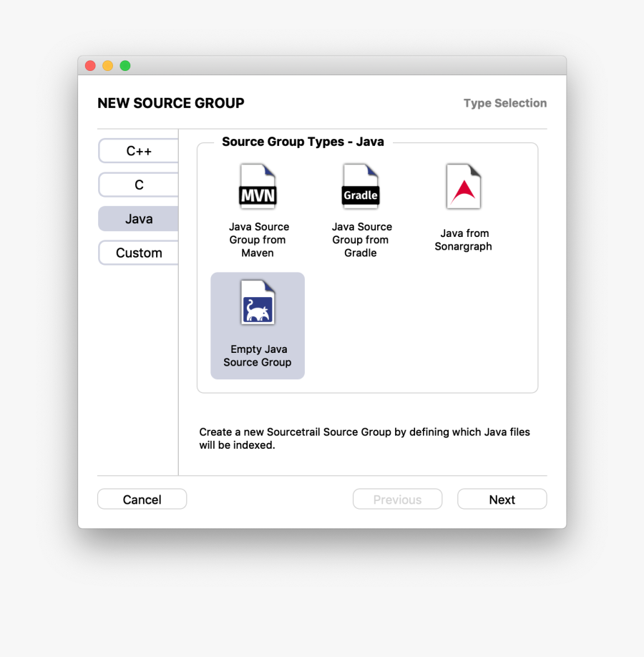This screenshot has height=657, width=644.
Task: Go to the Next step
Action: tap(502, 500)
